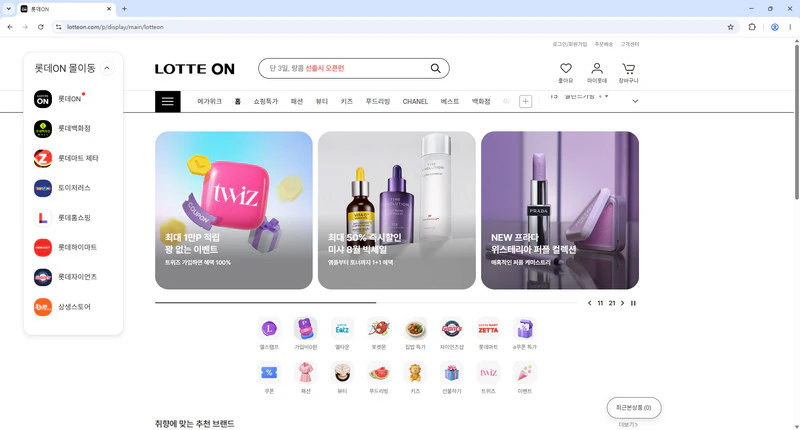
Task: Open 롯데자이언츠 mall from sidebar
Action: click(43, 277)
